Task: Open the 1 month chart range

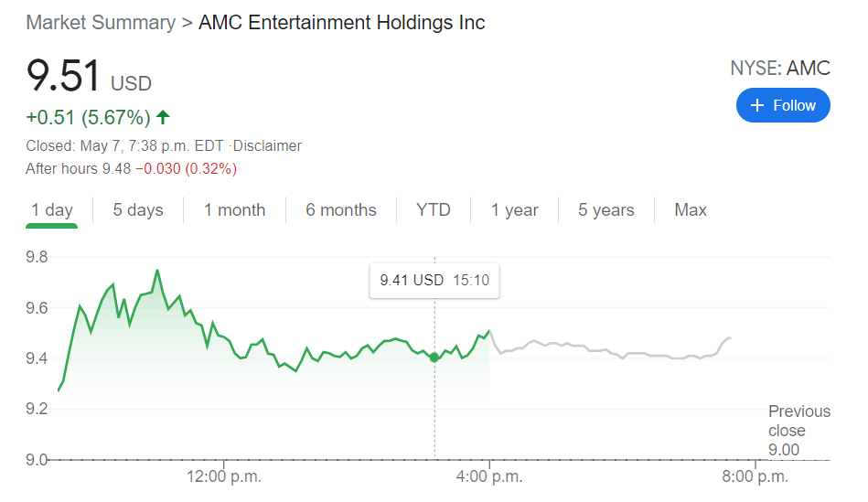Action: (x=234, y=210)
